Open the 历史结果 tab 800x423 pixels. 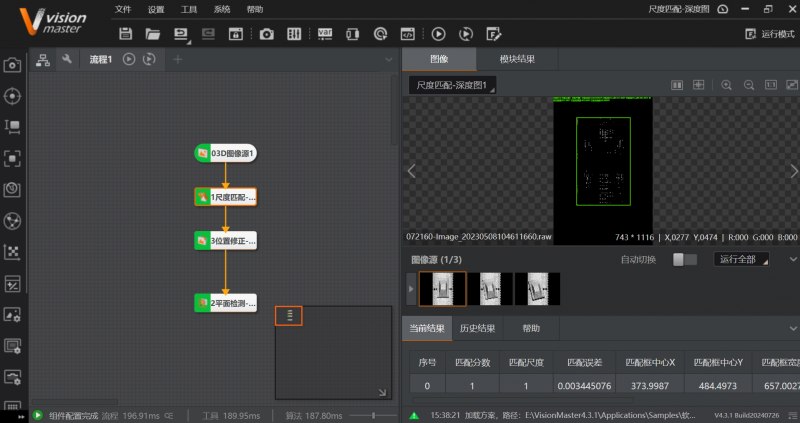click(477, 328)
